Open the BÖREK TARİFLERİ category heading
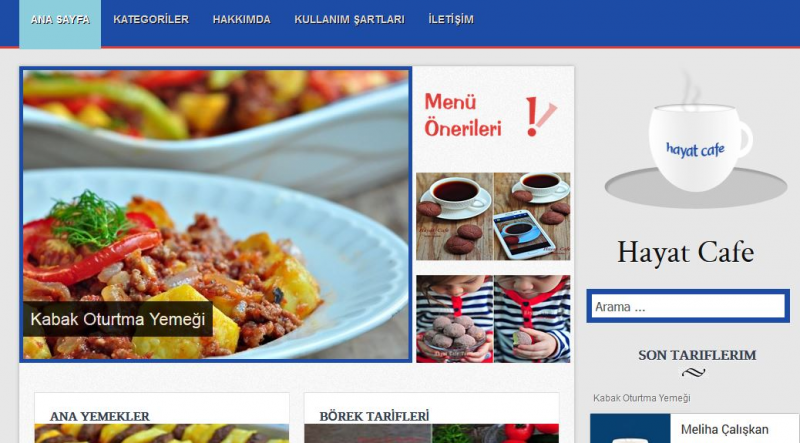 (x=374, y=416)
